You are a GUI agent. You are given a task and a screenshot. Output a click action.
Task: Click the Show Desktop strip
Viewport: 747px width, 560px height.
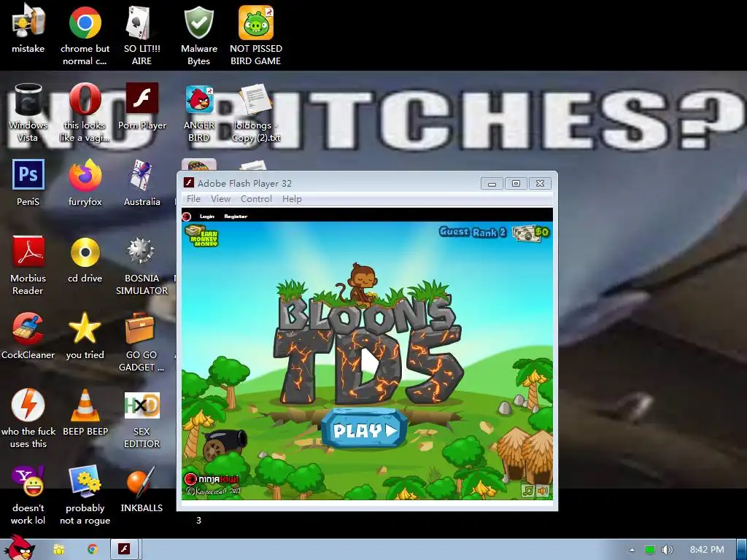tap(742, 550)
